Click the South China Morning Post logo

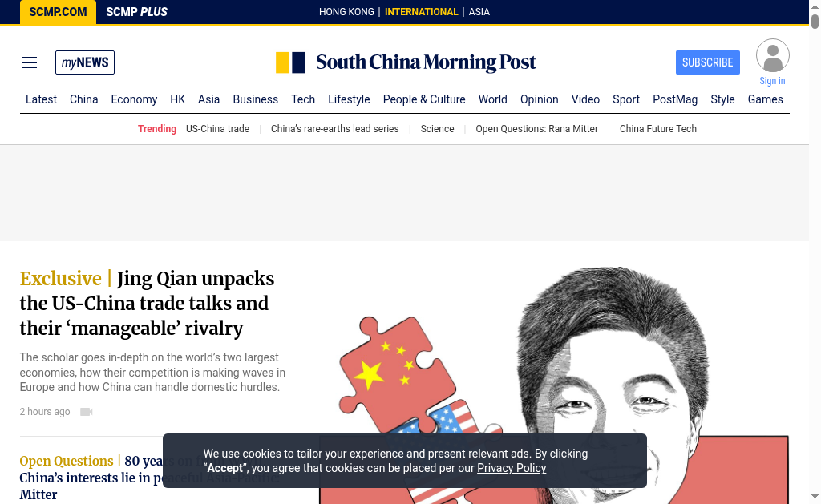tap(406, 62)
